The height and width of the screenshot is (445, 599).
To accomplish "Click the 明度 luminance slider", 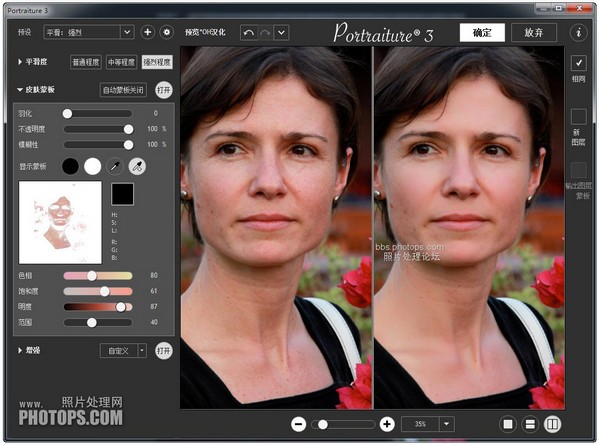I will pos(98,307).
